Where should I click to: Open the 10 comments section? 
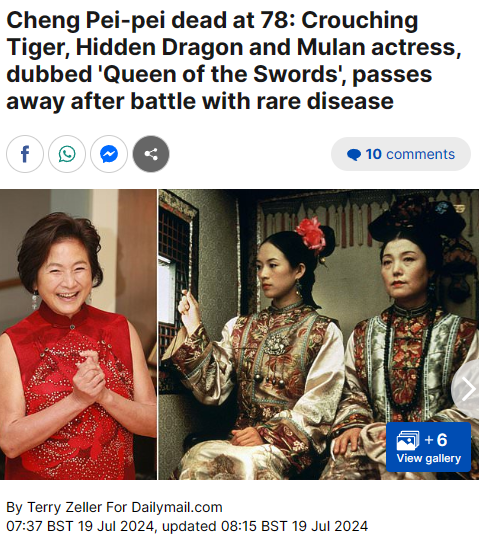401,154
